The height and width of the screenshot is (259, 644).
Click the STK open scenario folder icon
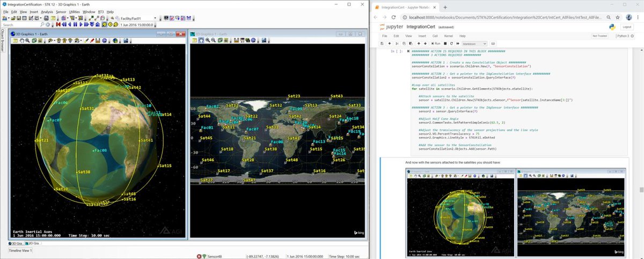coord(13,18)
